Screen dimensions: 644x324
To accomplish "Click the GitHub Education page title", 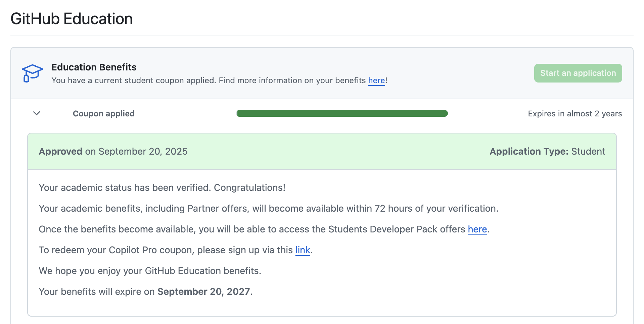I will [72, 19].
